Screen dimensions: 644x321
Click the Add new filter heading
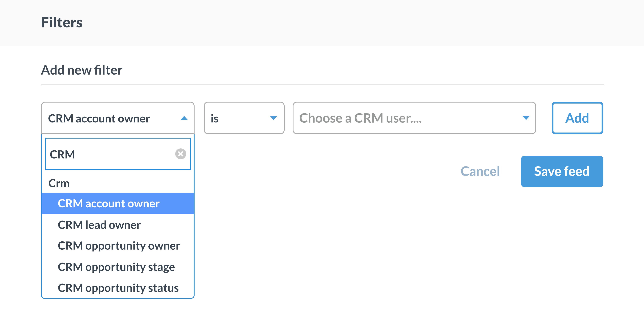point(82,70)
